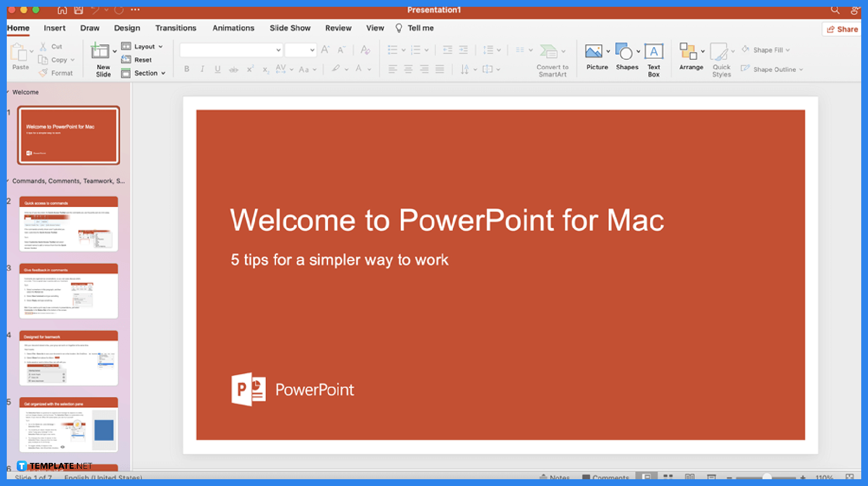Switch to the Slide Show tab
Image resolution: width=868 pixels, height=486 pixels.
pyautogui.click(x=290, y=28)
